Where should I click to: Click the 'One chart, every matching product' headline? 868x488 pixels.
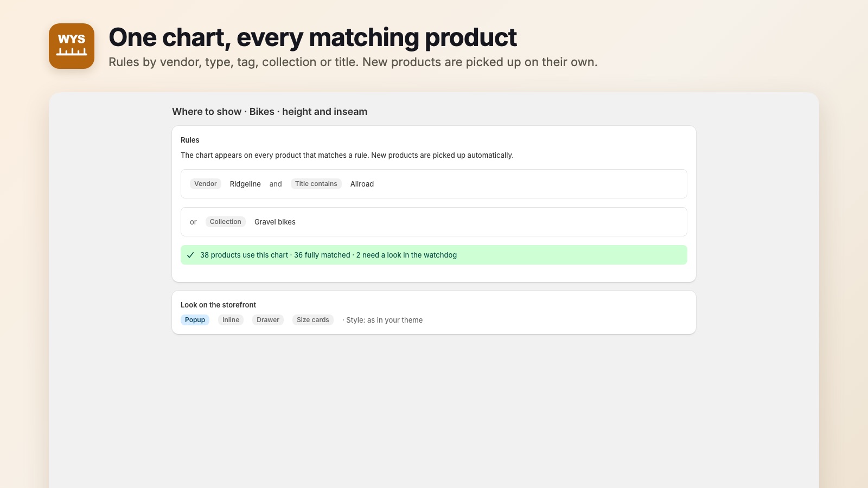[313, 37]
